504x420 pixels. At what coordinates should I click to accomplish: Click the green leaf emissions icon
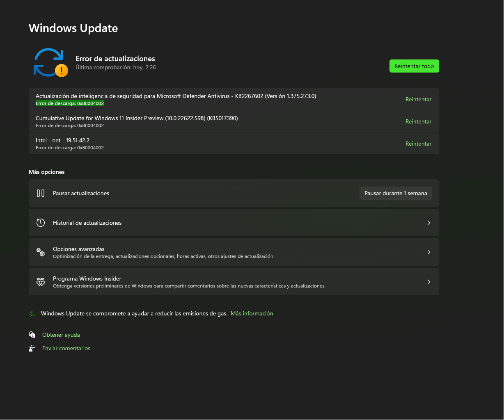pos(32,314)
